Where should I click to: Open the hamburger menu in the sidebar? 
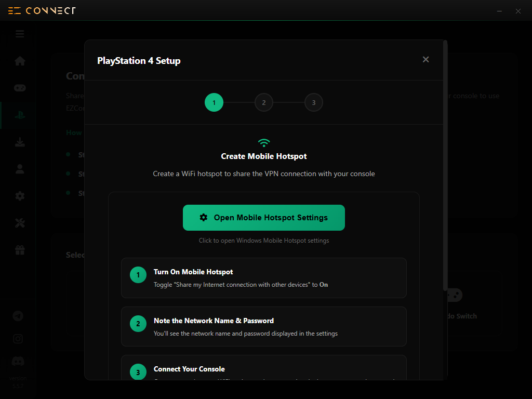[20, 34]
